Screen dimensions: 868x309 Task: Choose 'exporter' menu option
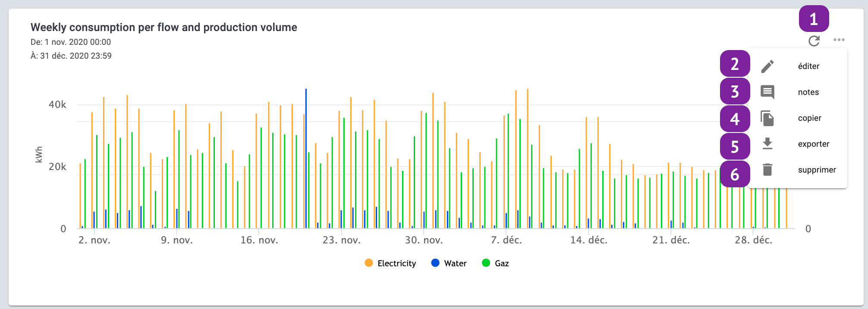[x=813, y=144]
